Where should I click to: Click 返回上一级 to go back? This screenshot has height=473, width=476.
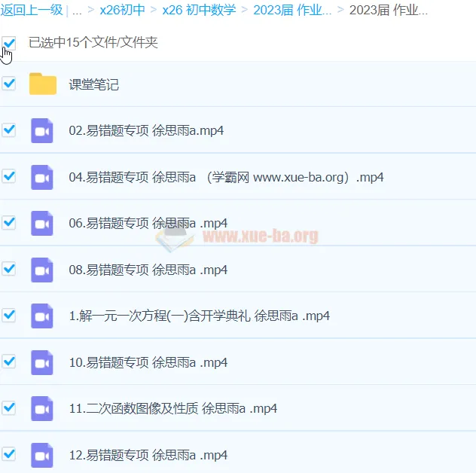32,11
